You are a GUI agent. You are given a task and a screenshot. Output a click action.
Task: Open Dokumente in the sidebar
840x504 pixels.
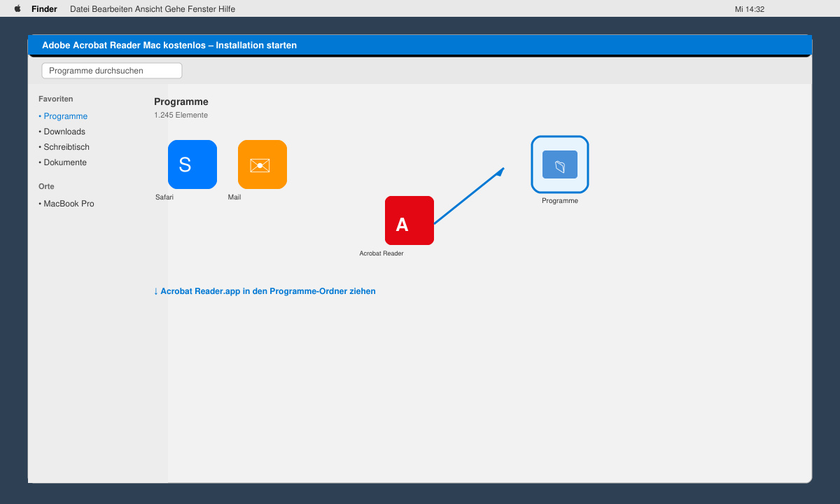click(62, 162)
